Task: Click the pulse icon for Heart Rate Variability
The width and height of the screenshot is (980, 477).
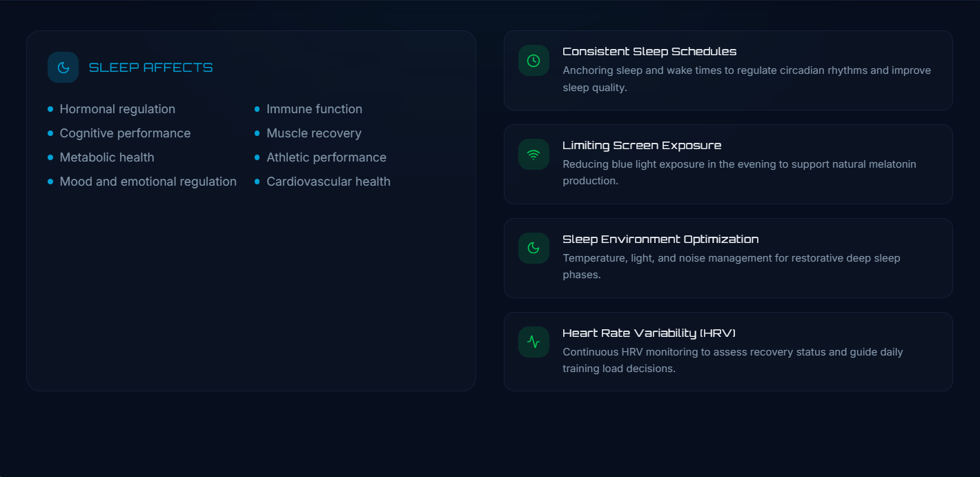Action: tap(533, 342)
